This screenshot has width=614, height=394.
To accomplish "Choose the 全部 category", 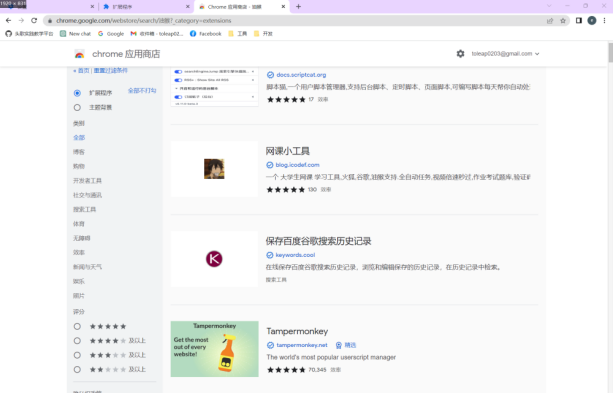I will point(79,137).
